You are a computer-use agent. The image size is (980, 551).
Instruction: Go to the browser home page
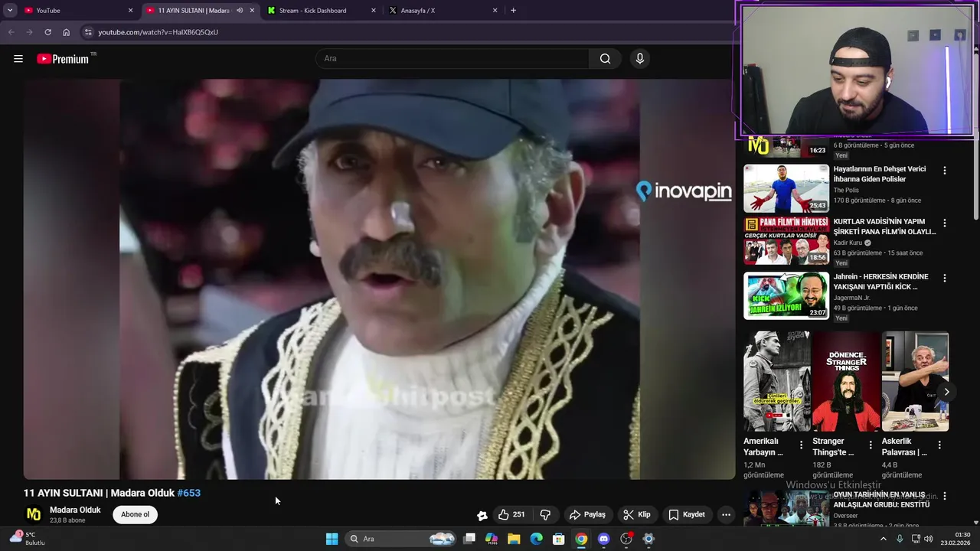pyautogui.click(x=67, y=32)
